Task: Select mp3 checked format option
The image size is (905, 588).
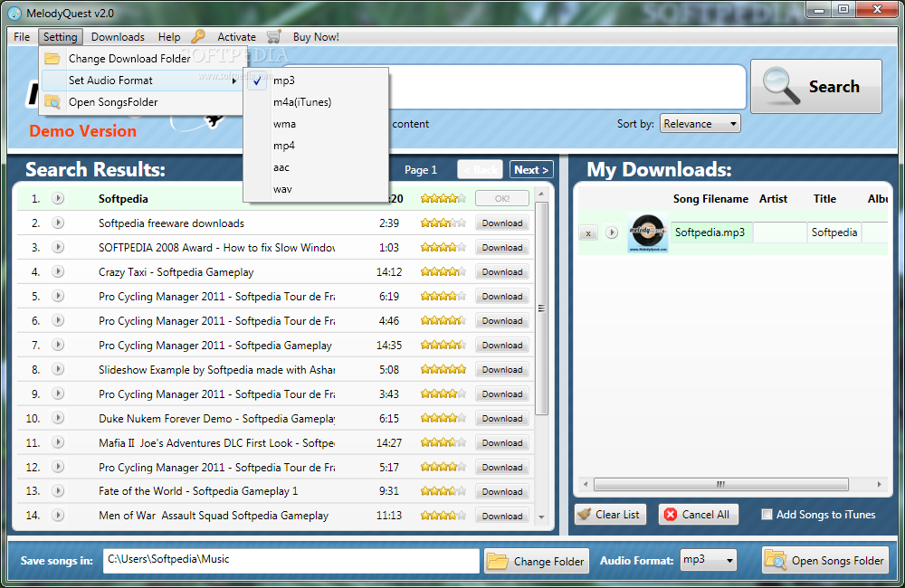Action: pos(316,81)
